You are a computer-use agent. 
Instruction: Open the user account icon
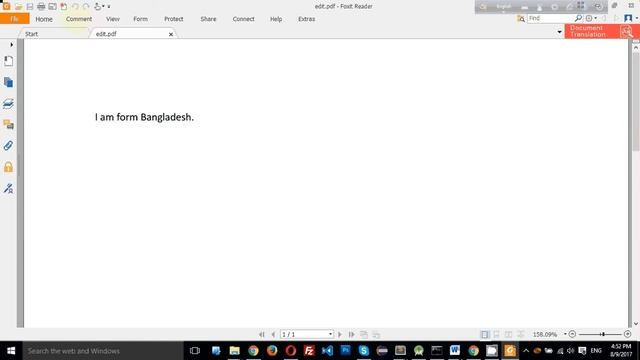[628, 18]
